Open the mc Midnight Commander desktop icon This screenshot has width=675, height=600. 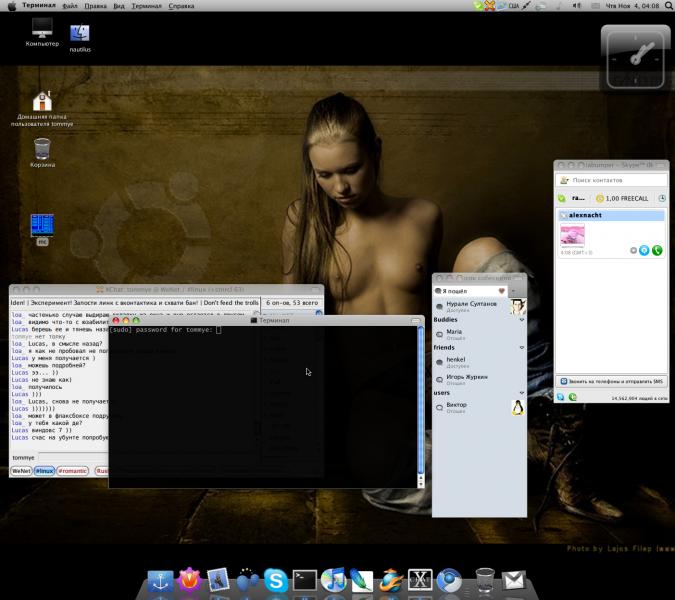click(x=42, y=229)
